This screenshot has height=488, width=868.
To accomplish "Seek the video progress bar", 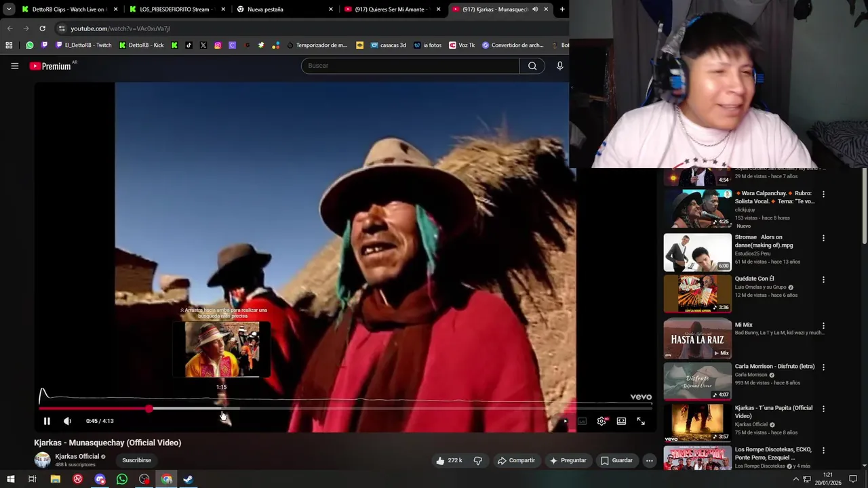I will (345, 409).
